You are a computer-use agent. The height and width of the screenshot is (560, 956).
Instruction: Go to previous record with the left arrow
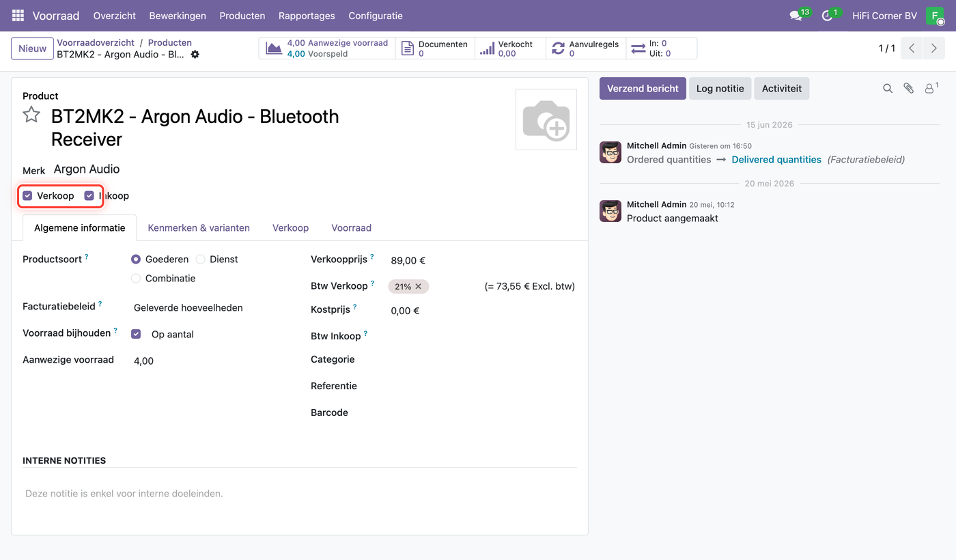(x=912, y=48)
